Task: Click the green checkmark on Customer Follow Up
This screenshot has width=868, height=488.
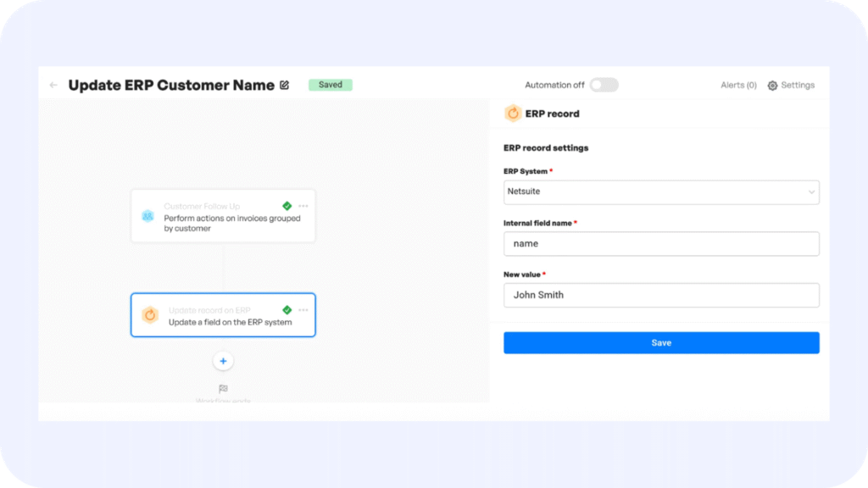Action: 287,206
